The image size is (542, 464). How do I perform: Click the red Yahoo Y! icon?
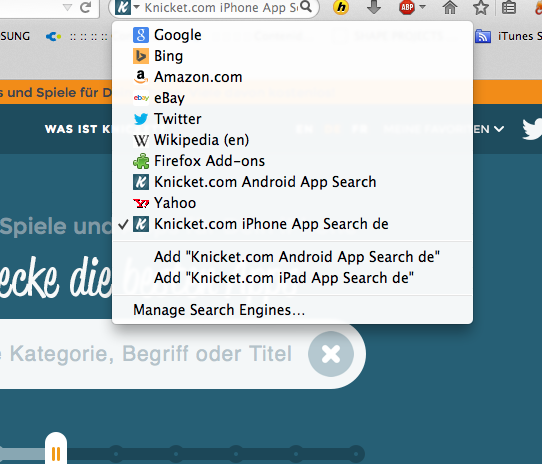(x=141, y=203)
